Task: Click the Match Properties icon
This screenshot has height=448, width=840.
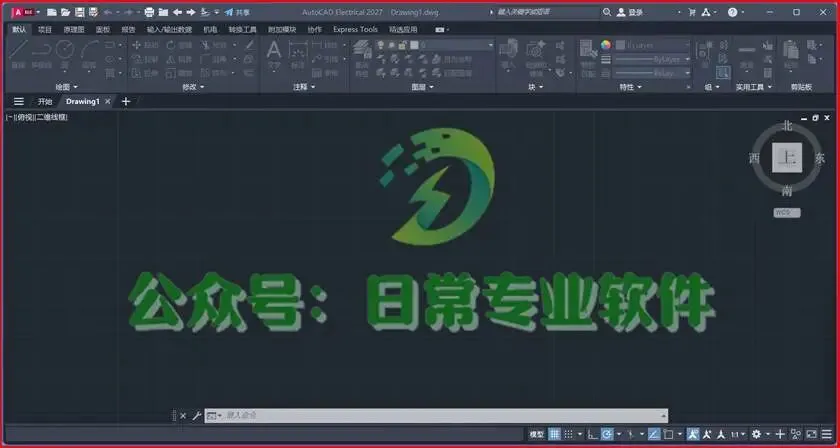Action: [x=588, y=56]
